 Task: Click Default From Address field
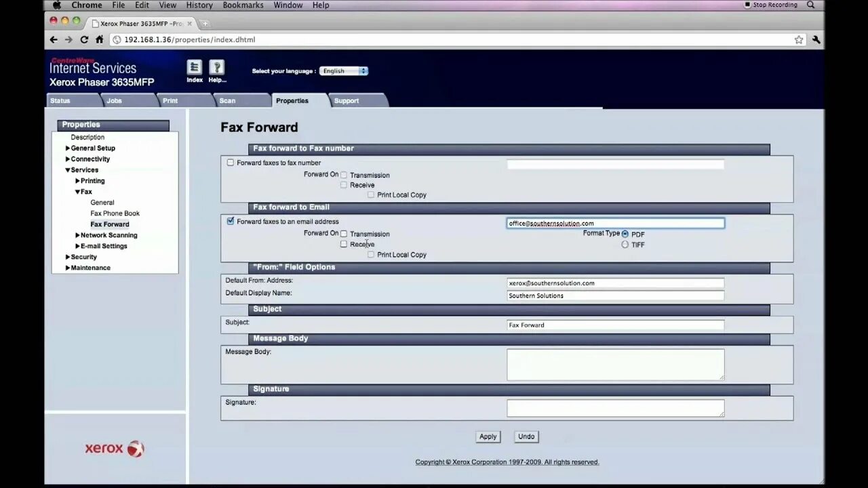point(616,283)
